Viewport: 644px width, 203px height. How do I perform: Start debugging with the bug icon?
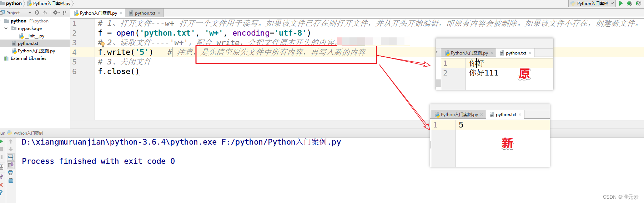pyautogui.click(x=629, y=3)
